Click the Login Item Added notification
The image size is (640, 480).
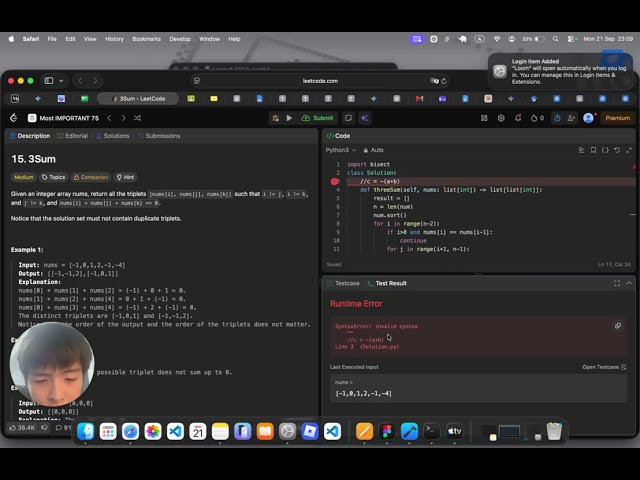[560, 71]
